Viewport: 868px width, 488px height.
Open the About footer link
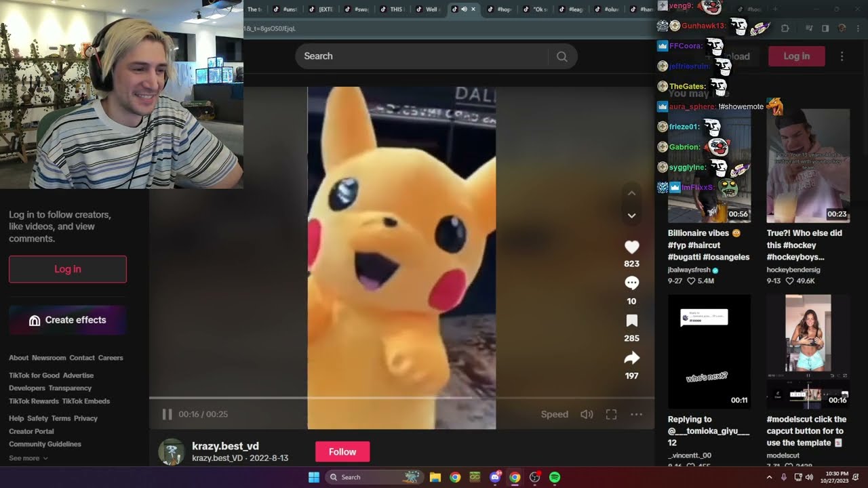tap(18, 358)
